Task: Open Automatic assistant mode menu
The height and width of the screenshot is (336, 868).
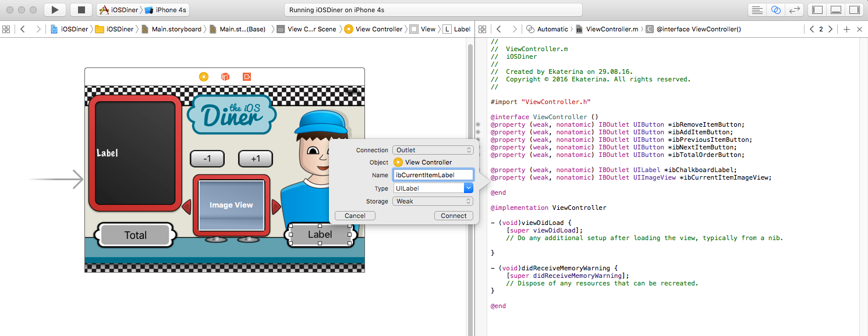Action: coord(547,29)
